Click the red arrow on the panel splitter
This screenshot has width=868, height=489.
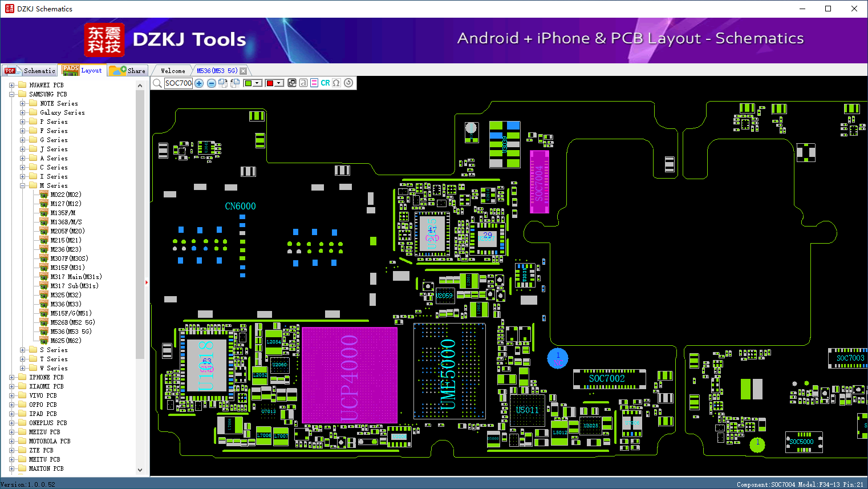pos(147,282)
